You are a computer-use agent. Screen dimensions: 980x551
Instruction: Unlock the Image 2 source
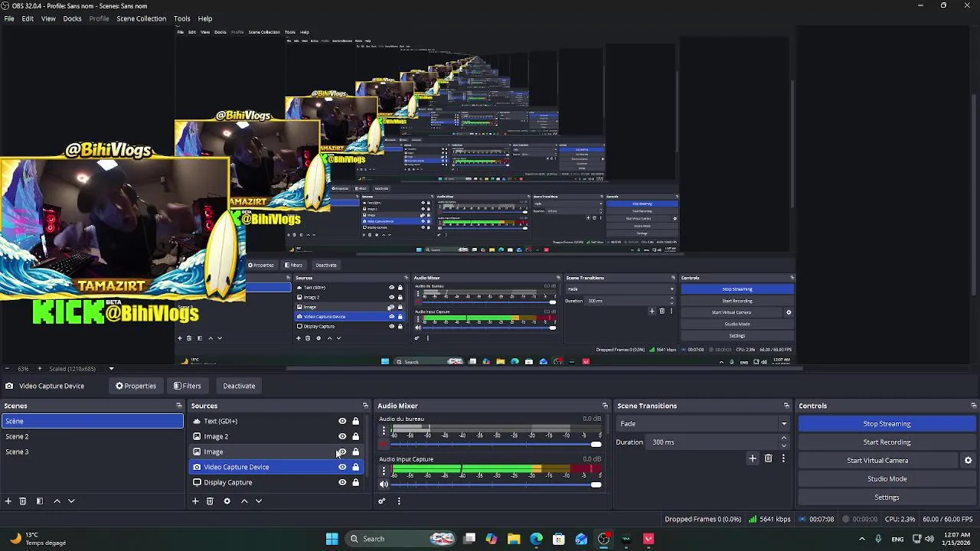click(355, 436)
